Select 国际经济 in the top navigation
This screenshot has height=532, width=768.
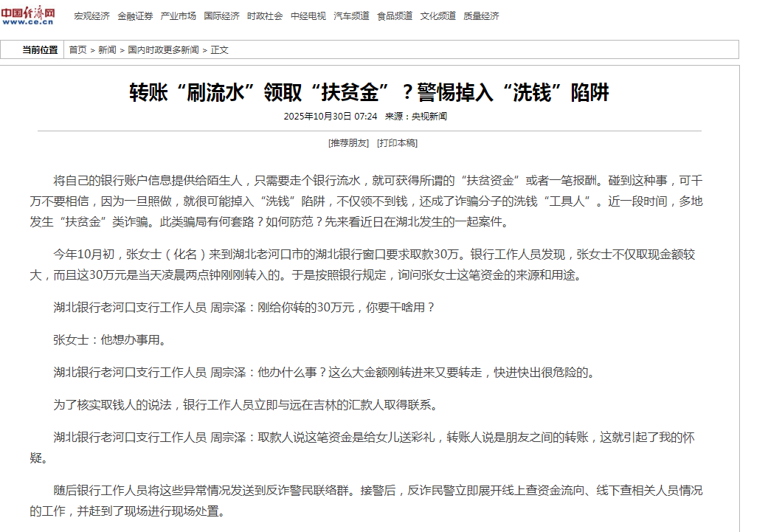(x=221, y=16)
